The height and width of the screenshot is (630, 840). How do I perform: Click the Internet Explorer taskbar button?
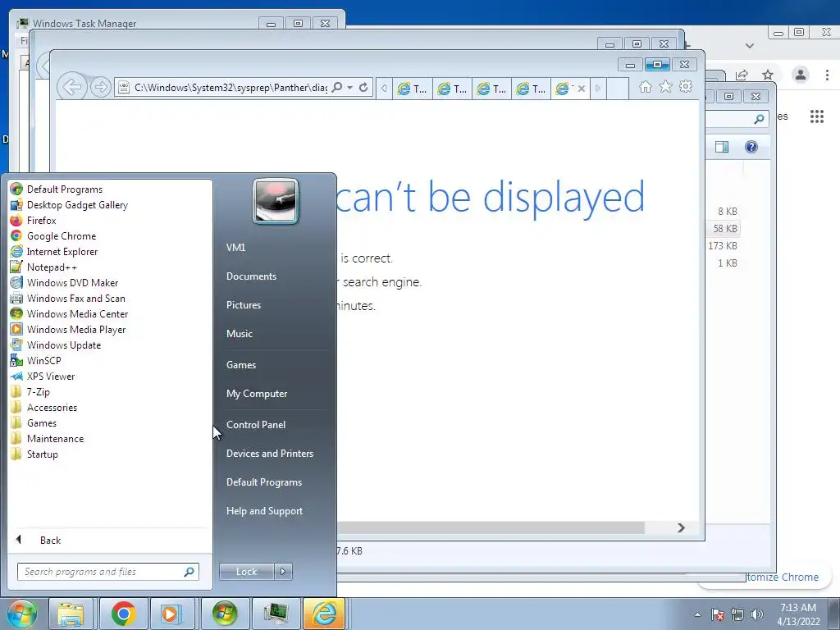[x=325, y=614]
